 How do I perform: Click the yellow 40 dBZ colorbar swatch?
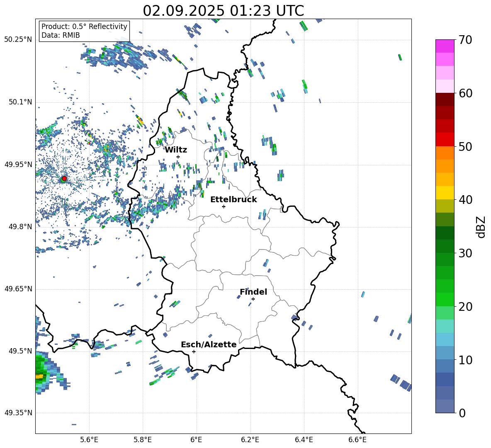445,193
